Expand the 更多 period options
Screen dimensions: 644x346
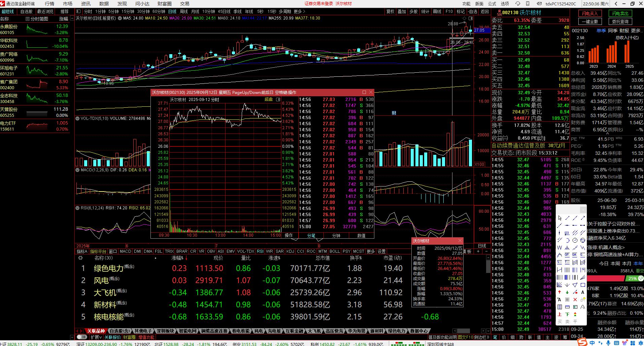point(299,11)
